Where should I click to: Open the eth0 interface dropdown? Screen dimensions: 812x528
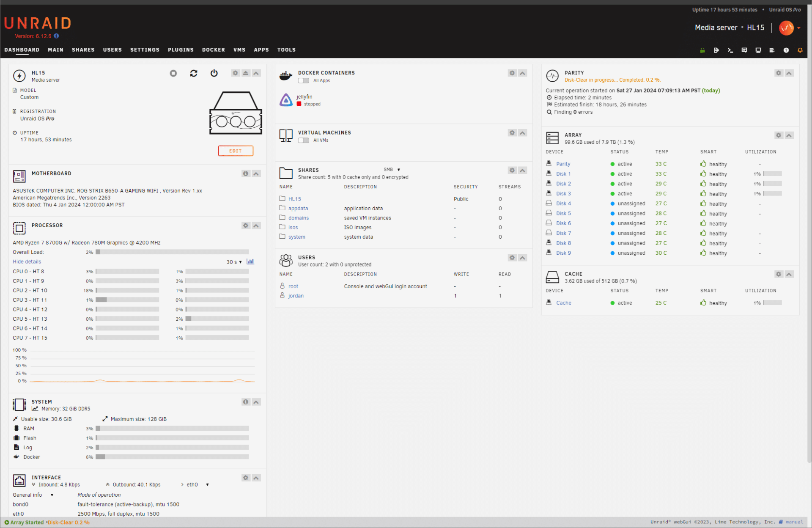[198, 485]
